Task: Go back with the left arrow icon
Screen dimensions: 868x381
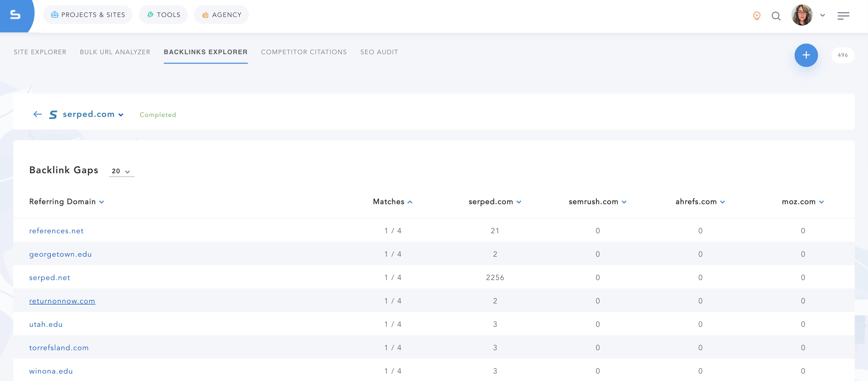Action: 37,115
